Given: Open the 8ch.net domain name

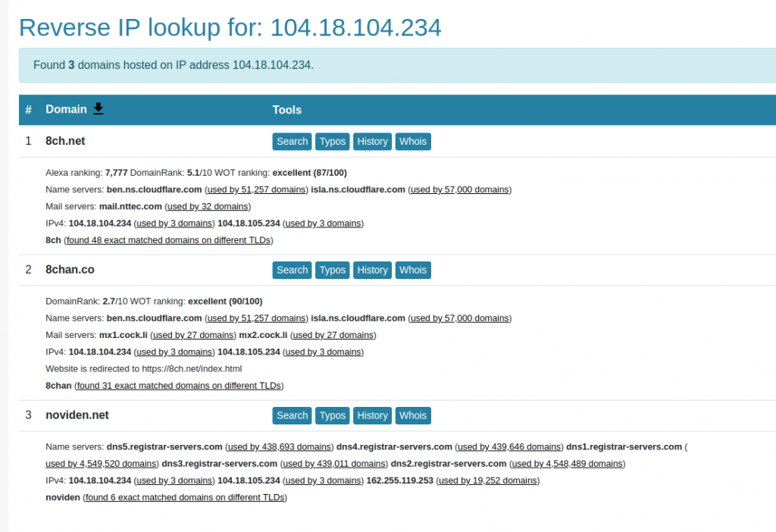Looking at the screenshot, I should coord(65,141).
